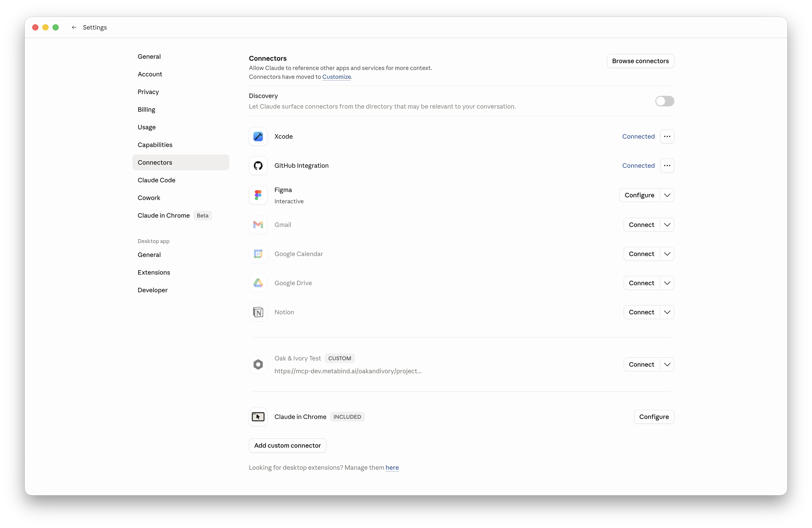Screen dimensions: 812x528
Task: Click the GitHub Integration Connected status text
Action: point(638,166)
